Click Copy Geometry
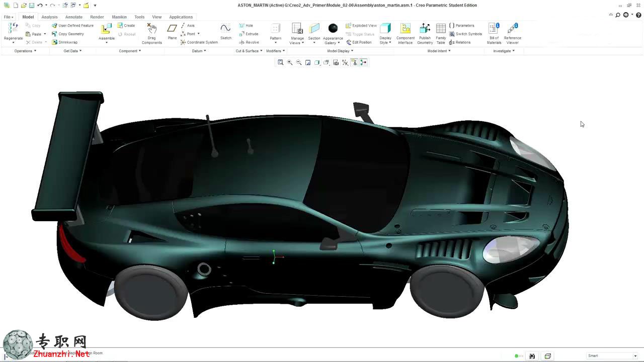The image size is (644, 362). click(67, 34)
